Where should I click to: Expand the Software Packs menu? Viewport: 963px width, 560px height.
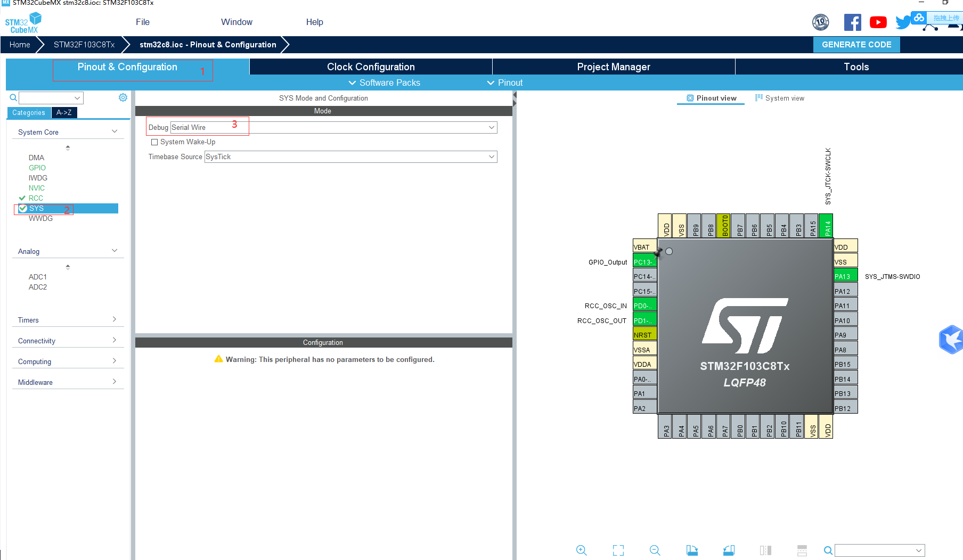coord(384,83)
